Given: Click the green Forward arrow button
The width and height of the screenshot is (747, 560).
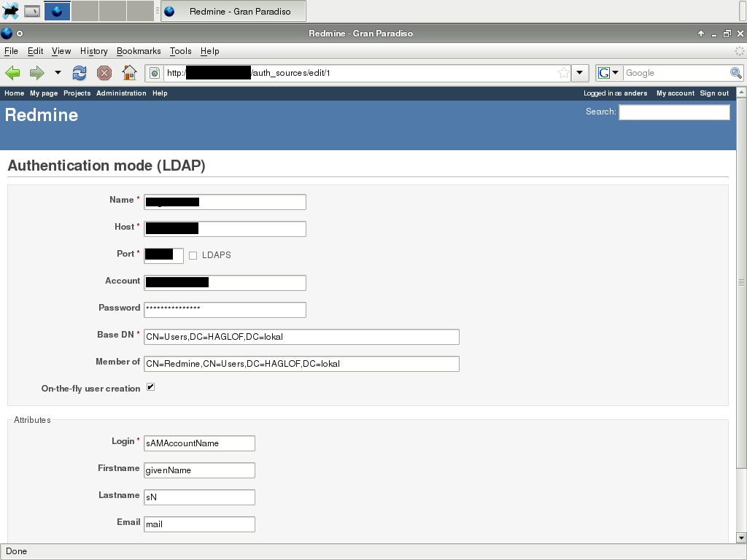Looking at the screenshot, I should [x=36, y=73].
